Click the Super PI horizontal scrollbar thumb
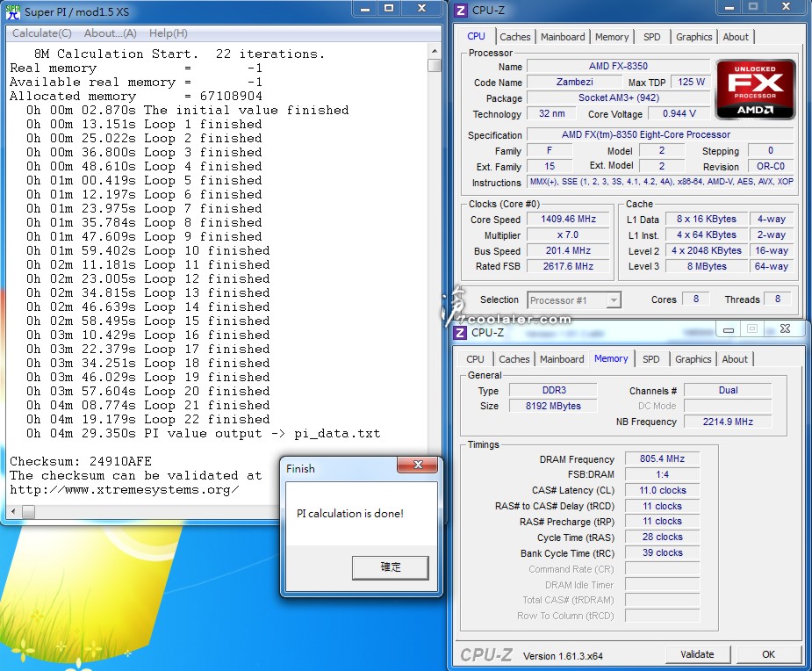 coord(28,511)
